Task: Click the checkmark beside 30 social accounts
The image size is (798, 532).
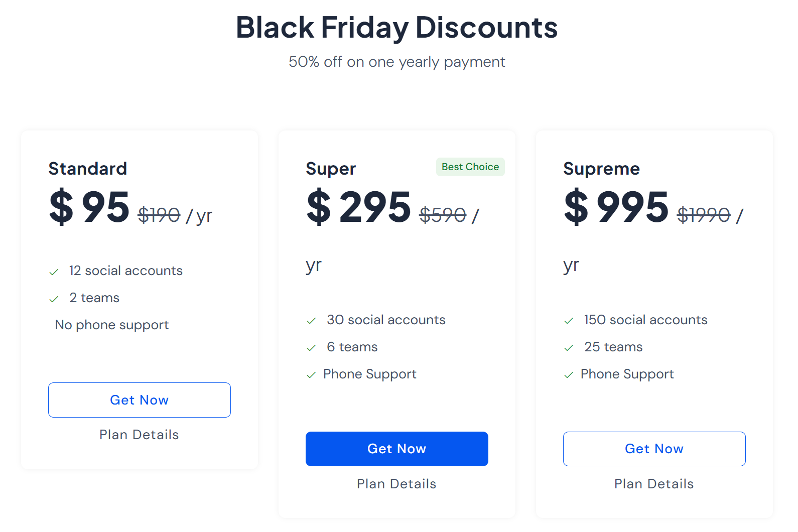Action: tap(311, 321)
